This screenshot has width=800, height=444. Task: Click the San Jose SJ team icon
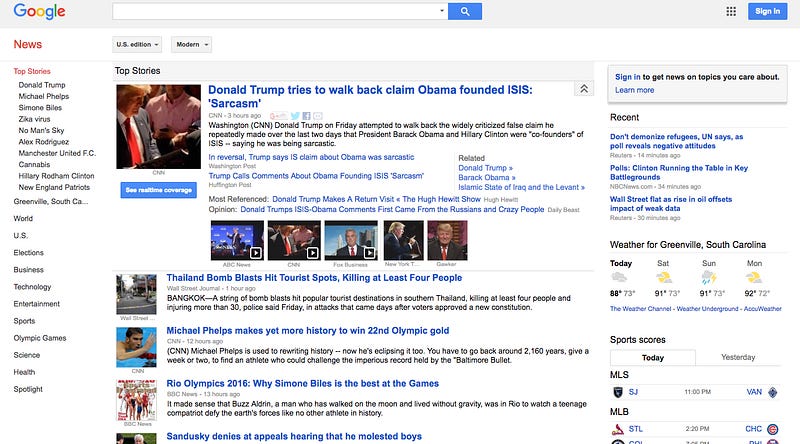pos(617,392)
